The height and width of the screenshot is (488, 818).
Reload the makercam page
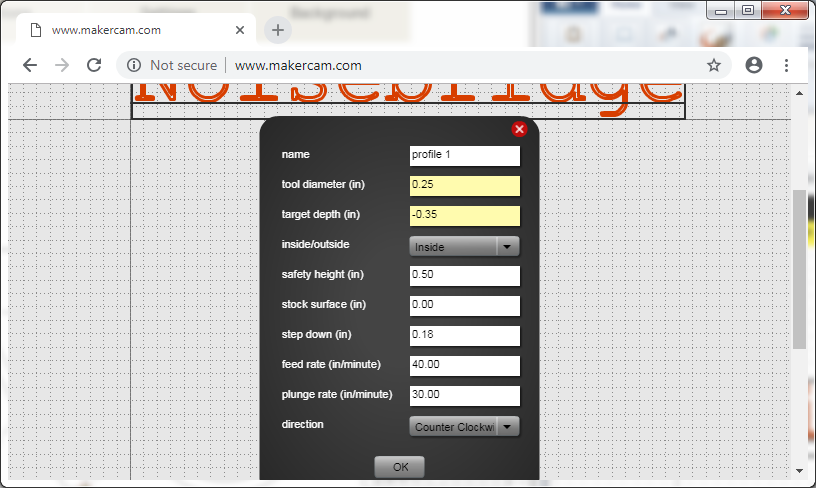(94, 65)
